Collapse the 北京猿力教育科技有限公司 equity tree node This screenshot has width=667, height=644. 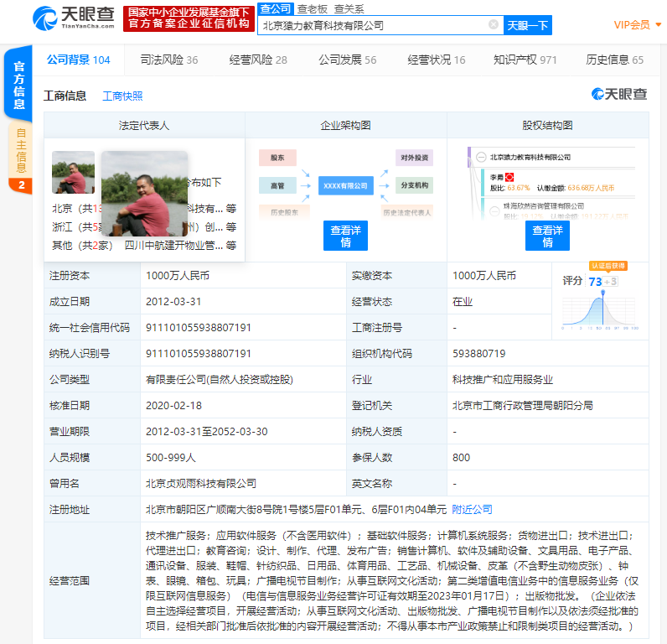[481, 157]
